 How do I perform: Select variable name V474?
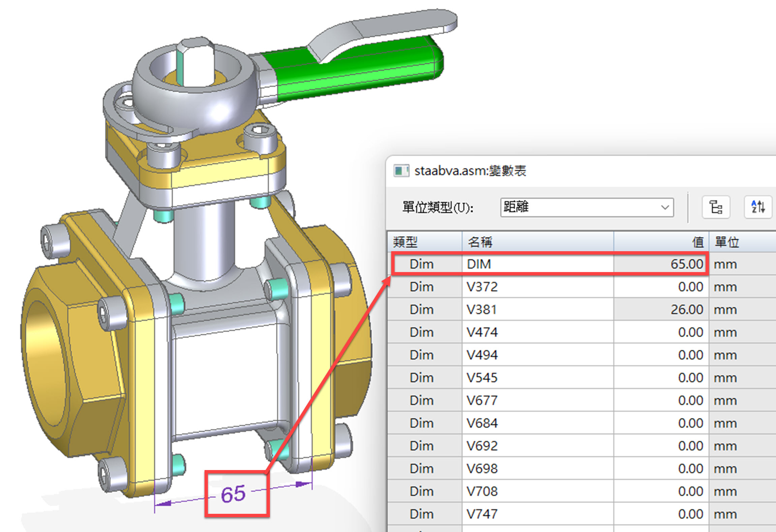point(538,332)
